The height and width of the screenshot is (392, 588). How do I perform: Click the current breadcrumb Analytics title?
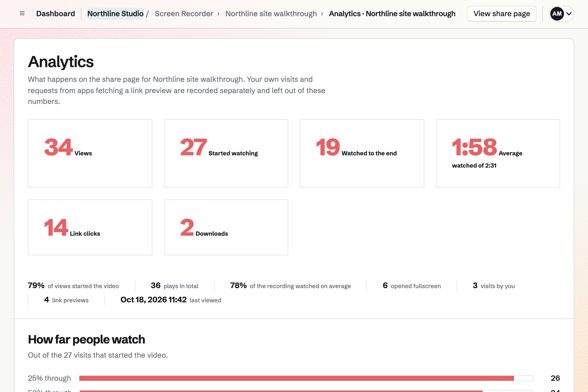[x=392, y=13]
